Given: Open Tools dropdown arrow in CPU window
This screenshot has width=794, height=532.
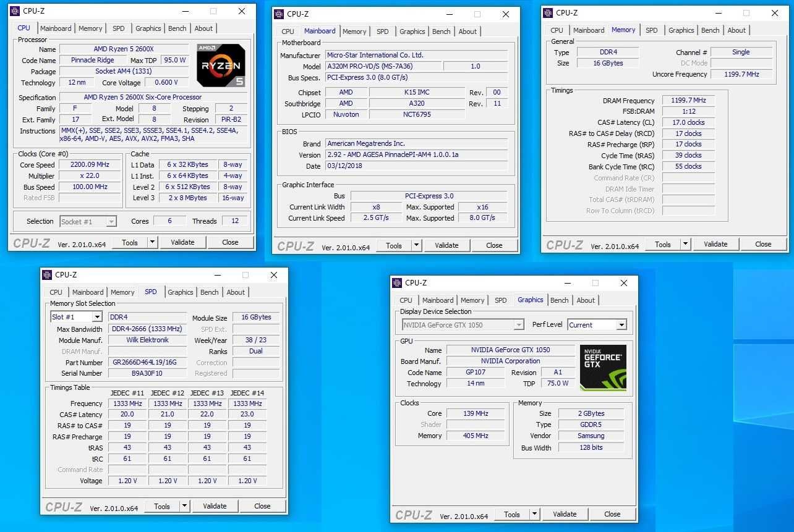Looking at the screenshot, I should click(152, 242).
